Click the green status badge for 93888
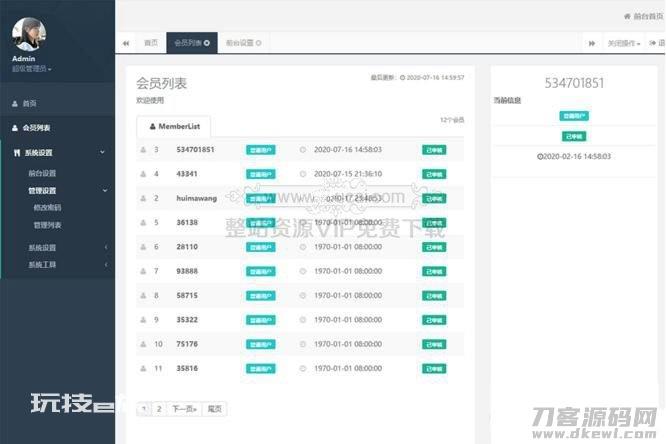Image resolution: width=666 pixels, height=444 pixels. click(434, 271)
